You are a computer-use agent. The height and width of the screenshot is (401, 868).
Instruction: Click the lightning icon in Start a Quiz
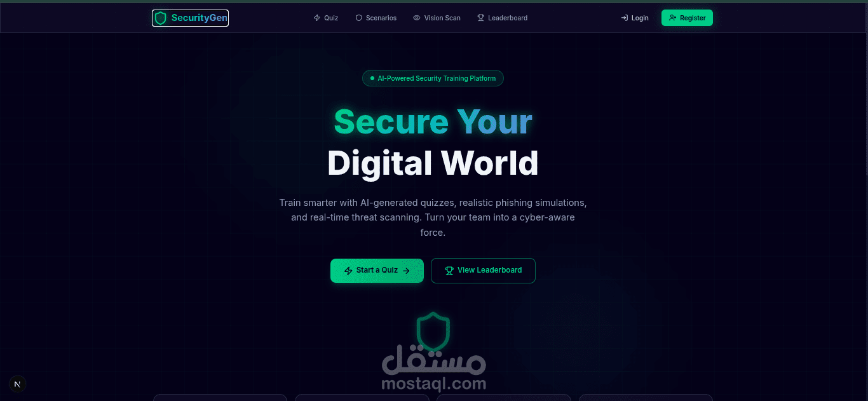click(x=348, y=271)
